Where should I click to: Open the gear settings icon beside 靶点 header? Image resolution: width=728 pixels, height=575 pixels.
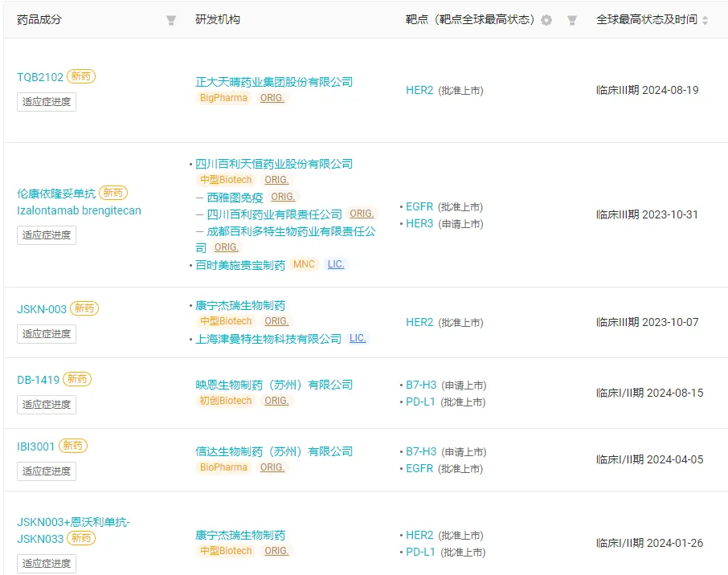point(546,20)
